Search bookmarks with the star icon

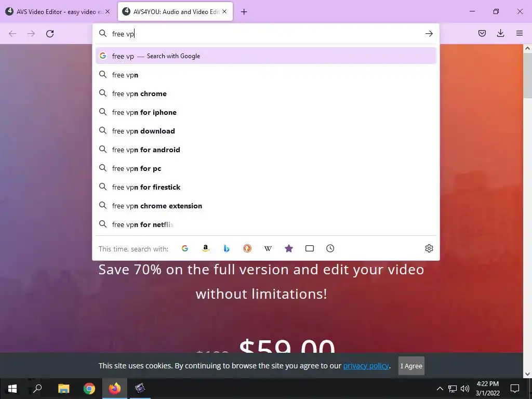point(289,248)
